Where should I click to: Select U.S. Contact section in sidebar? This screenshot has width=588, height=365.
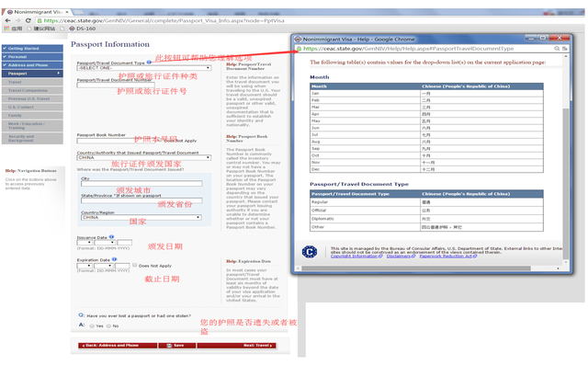pos(32,107)
